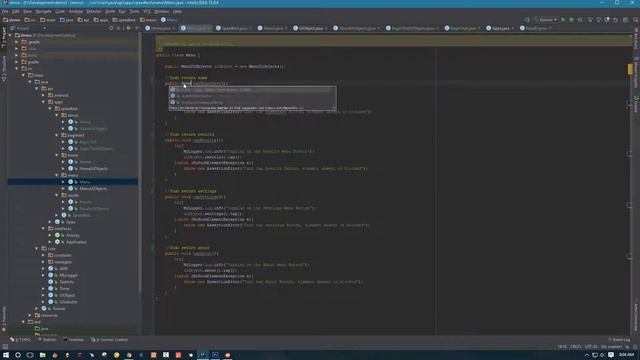Collapse the menu package folder
This screenshot has width=640, height=360.
(57, 175)
